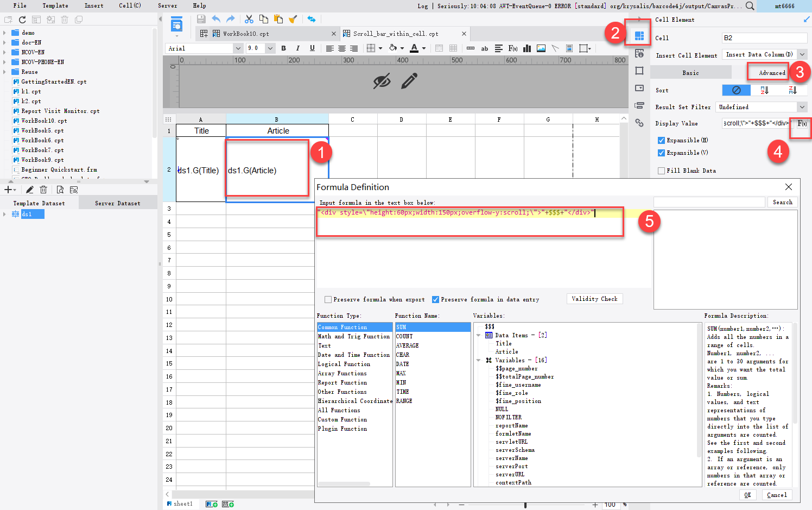This screenshot has width=812, height=510.
Task: Click the Paste clipboard icon
Action: (x=278, y=19)
